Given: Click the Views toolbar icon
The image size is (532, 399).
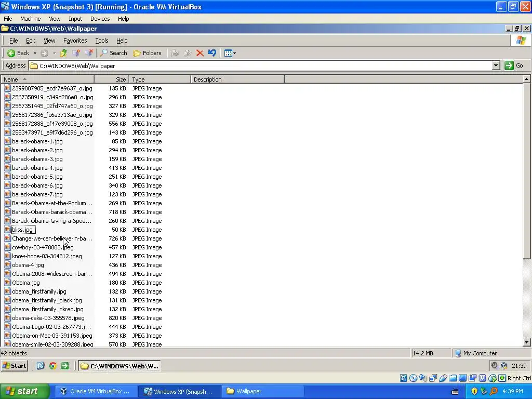Looking at the screenshot, I should [228, 53].
